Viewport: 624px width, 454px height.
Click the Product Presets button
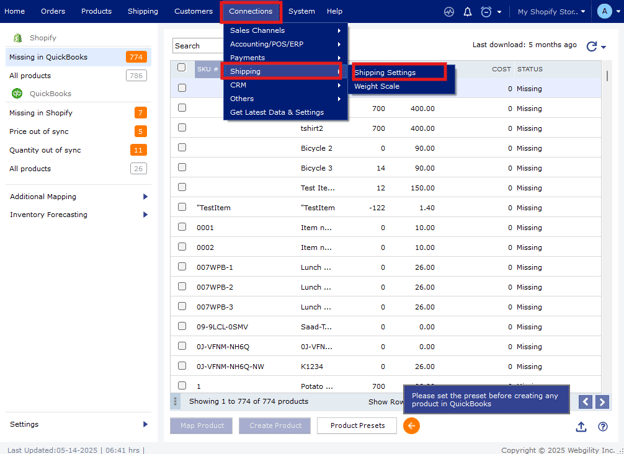pyautogui.click(x=357, y=426)
